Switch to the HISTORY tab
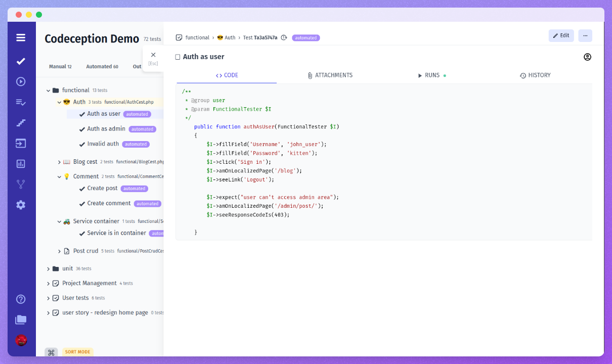Image resolution: width=612 pixels, height=364 pixels. point(535,75)
